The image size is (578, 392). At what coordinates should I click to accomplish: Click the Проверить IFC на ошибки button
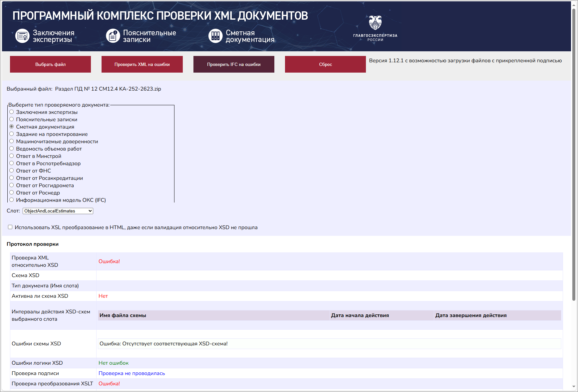tap(234, 64)
